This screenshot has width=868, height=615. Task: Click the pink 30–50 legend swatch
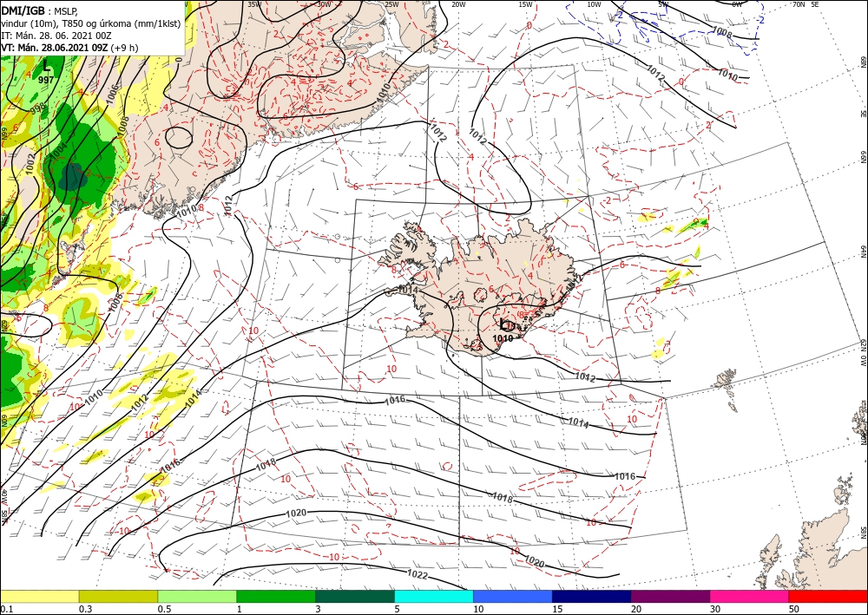[750, 596]
